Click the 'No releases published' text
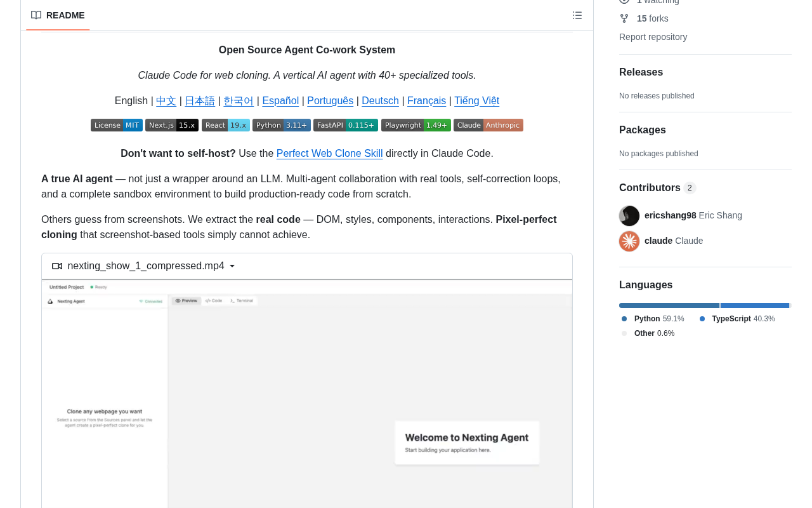 point(657,96)
